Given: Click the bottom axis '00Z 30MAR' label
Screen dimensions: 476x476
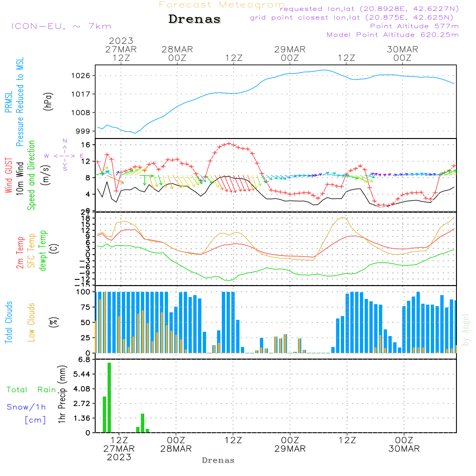Looking at the screenshot, I should tap(404, 445).
